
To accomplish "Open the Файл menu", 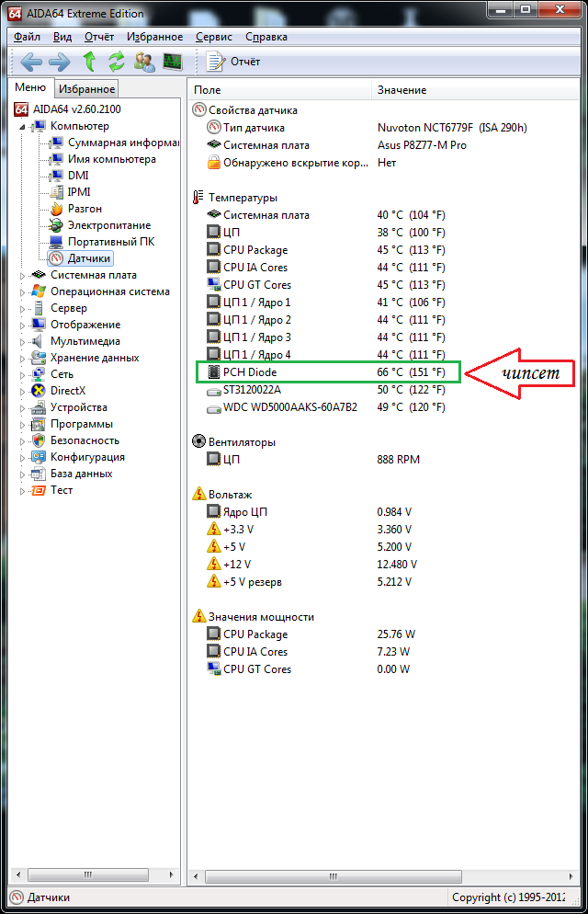I will point(28,37).
